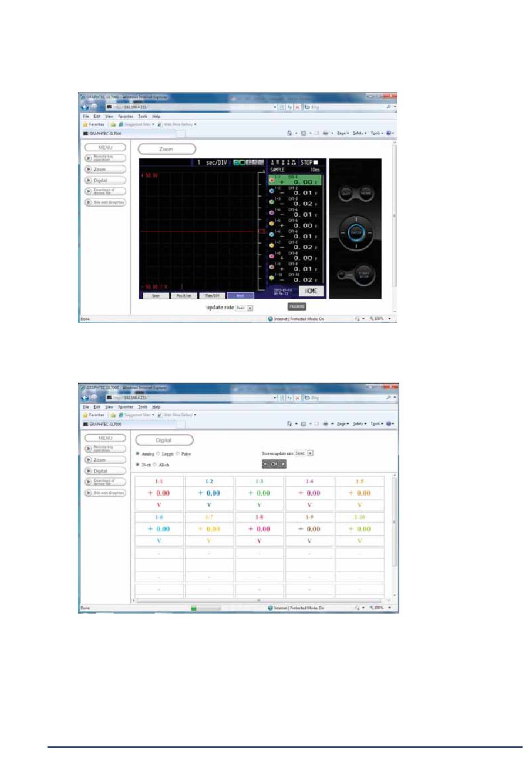Click the stop indicator square beside the STOP label

pyautogui.click(x=316, y=162)
